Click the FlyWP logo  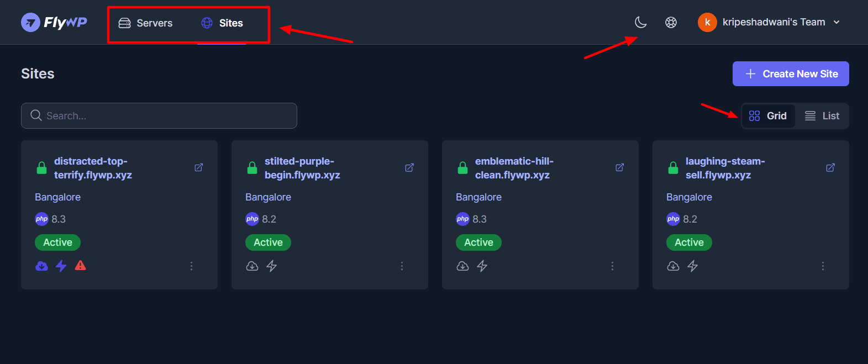pos(54,23)
